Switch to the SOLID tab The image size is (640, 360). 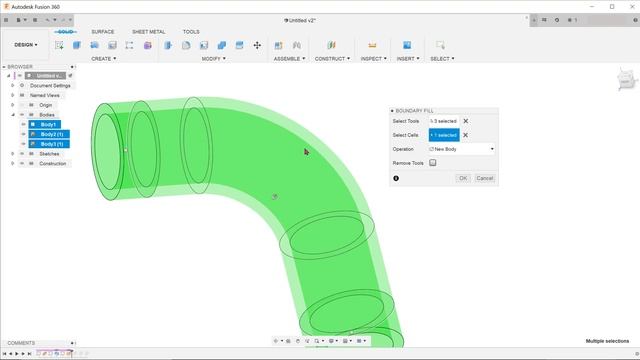click(x=65, y=32)
